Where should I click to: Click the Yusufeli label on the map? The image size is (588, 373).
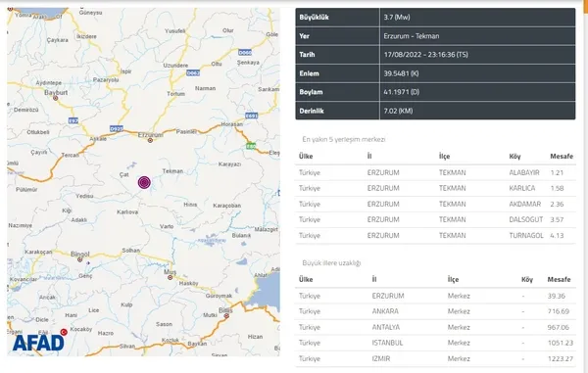175,30
